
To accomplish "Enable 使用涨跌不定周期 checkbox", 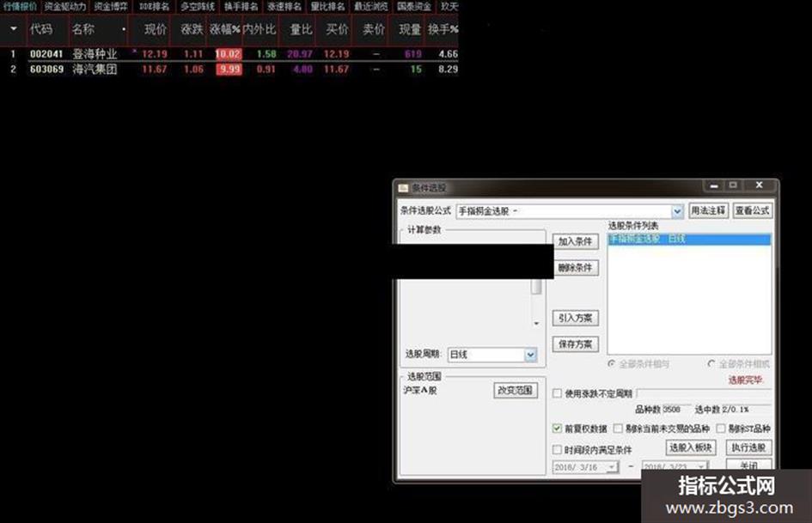I will [x=558, y=393].
